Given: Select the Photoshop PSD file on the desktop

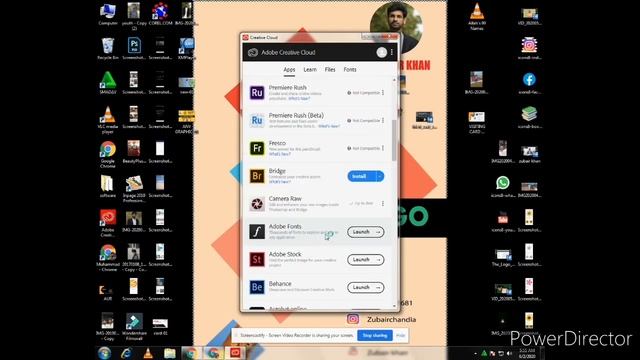Looking at the screenshot, I should [134, 49].
